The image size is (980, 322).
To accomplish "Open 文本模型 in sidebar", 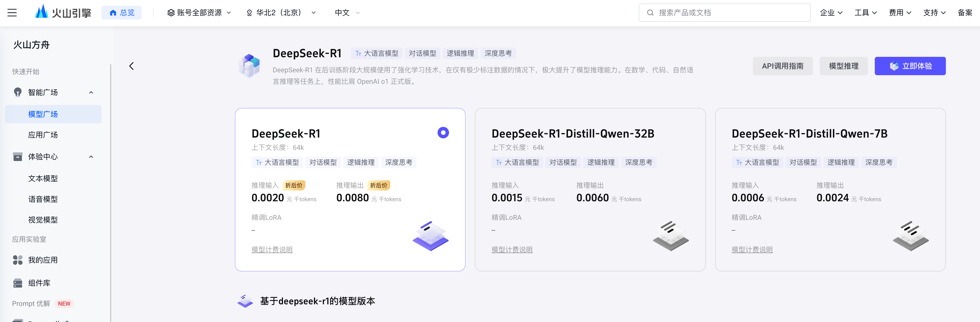I will click(x=43, y=179).
